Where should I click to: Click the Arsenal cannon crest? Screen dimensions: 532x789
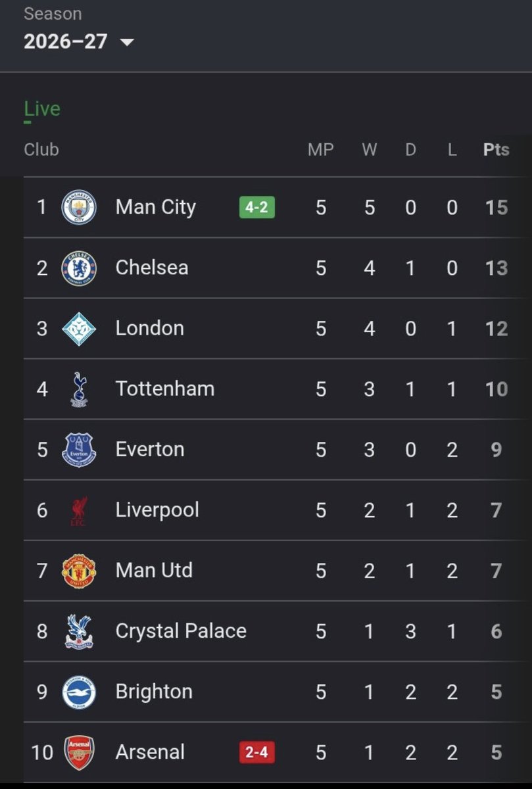[79, 753]
